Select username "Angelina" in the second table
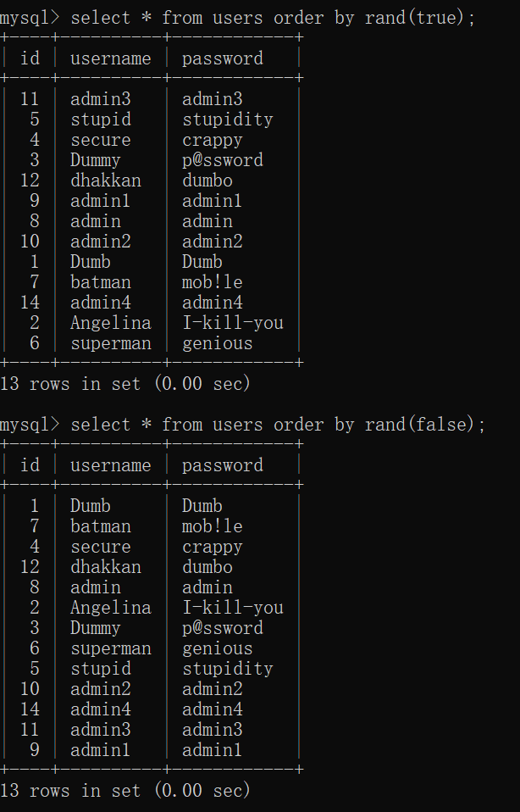Screen dimensions: 520x812 (111, 608)
